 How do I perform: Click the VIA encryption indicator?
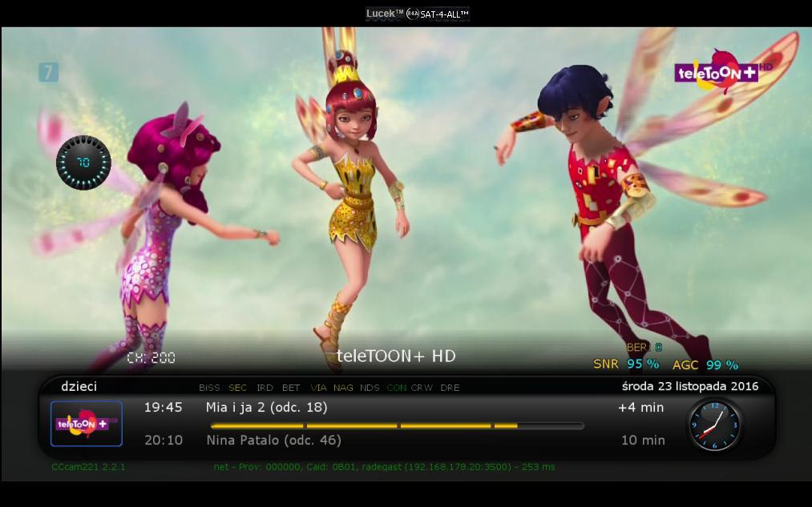click(x=318, y=388)
